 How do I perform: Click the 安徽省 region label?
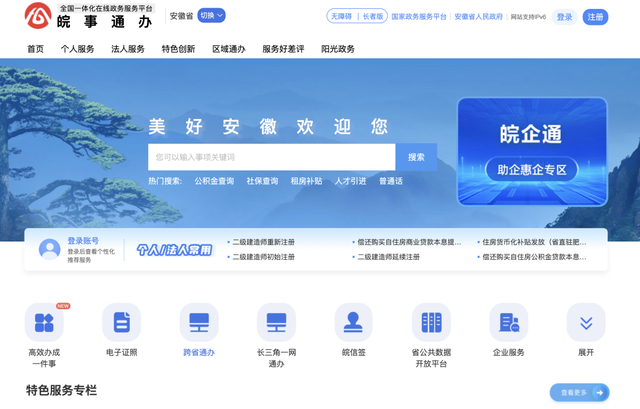click(x=181, y=16)
